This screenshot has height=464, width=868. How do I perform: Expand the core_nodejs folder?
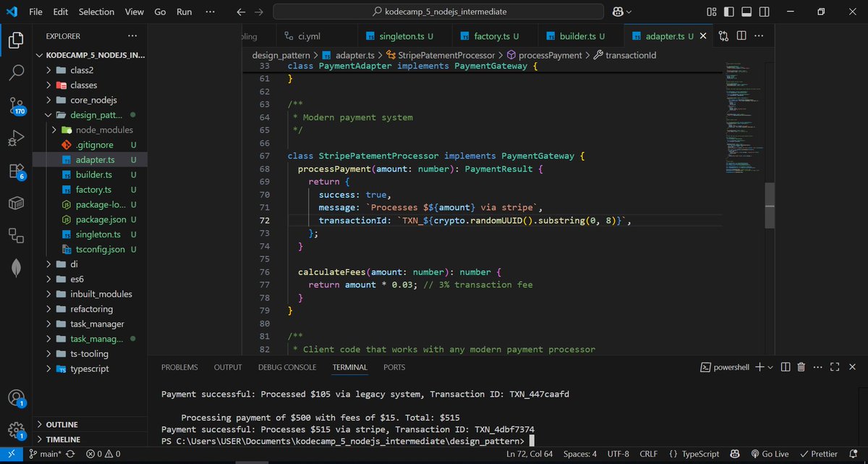click(90, 100)
